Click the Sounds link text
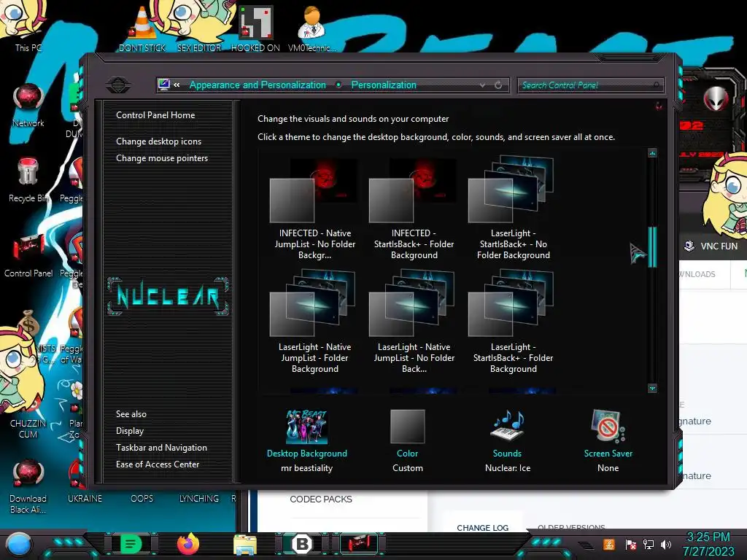The height and width of the screenshot is (560, 747). pos(507,454)
